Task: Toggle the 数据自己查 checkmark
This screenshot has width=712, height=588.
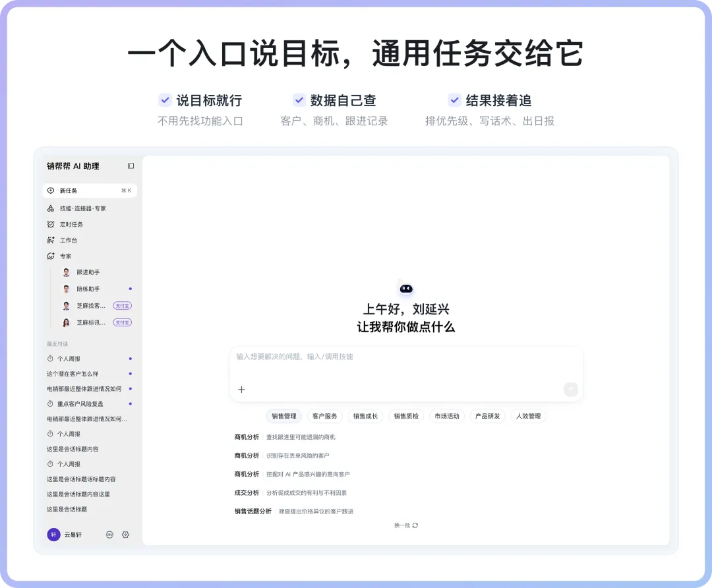Action: 299,100
